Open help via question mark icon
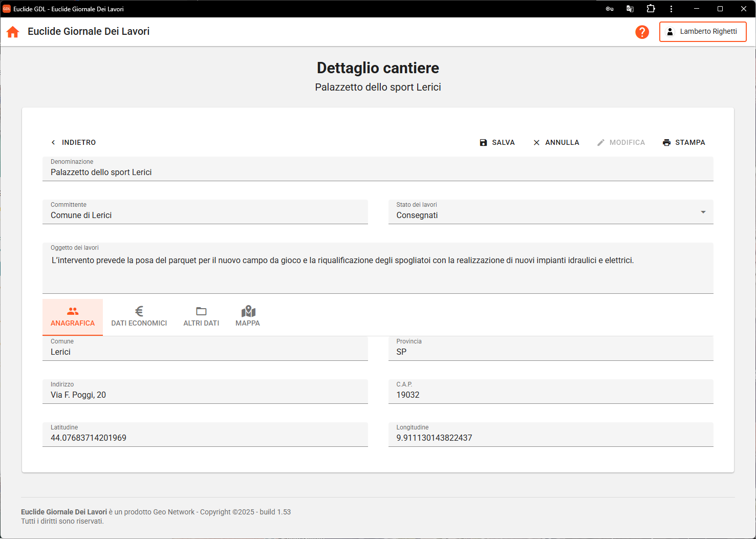Screen dimensions: 756x539 point(642,32)
